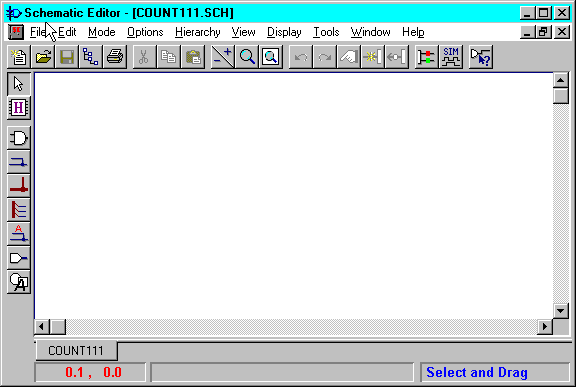The image size is (576, 387).
Task: Click the horizontal scrollbar right arrow
Action: (x=545, y=326)
